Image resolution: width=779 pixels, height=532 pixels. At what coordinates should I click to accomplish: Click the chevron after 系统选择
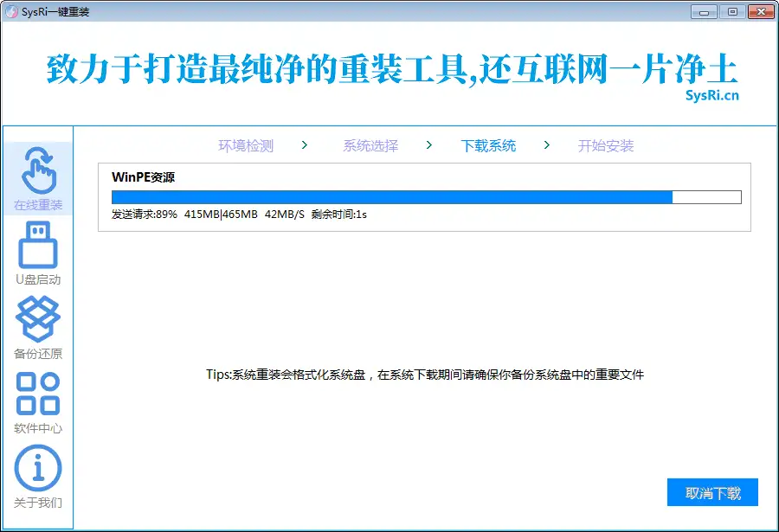(x=429, y=145)
